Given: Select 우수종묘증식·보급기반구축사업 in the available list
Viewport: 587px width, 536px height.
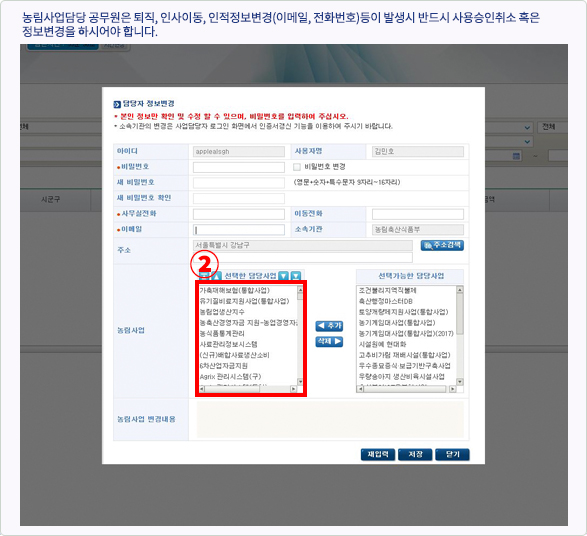Looking at the screenshot, I should click(x=405, y=366).
